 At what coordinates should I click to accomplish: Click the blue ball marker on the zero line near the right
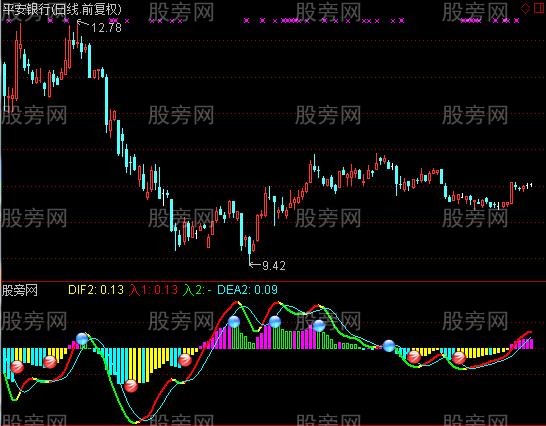coord(389,346)
